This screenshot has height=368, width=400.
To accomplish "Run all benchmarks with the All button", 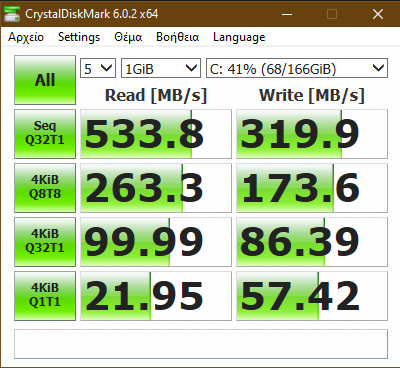I will coord(45,80).
